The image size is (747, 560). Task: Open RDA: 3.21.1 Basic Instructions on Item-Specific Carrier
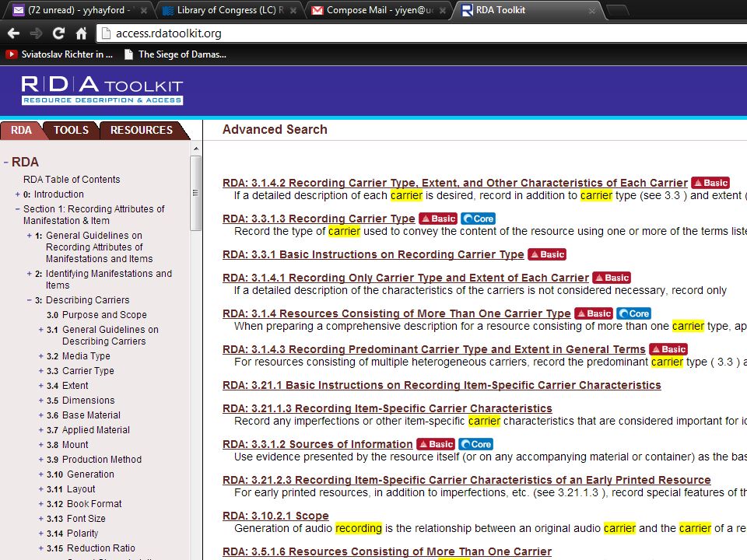click(442, 385)
